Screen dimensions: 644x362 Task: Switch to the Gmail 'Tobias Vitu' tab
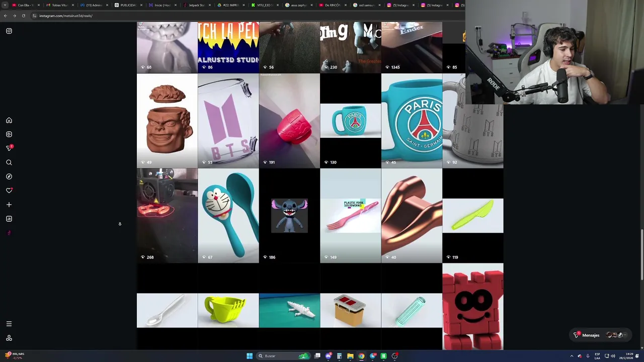tap(59, 5)
